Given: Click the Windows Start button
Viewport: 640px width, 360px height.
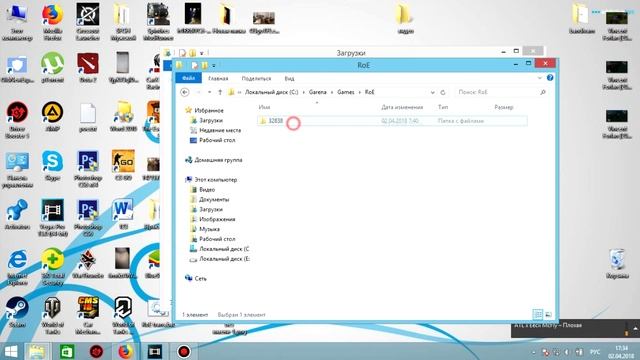Looking at the screenshot, I should pyautogui.click(x=11, y=351).
